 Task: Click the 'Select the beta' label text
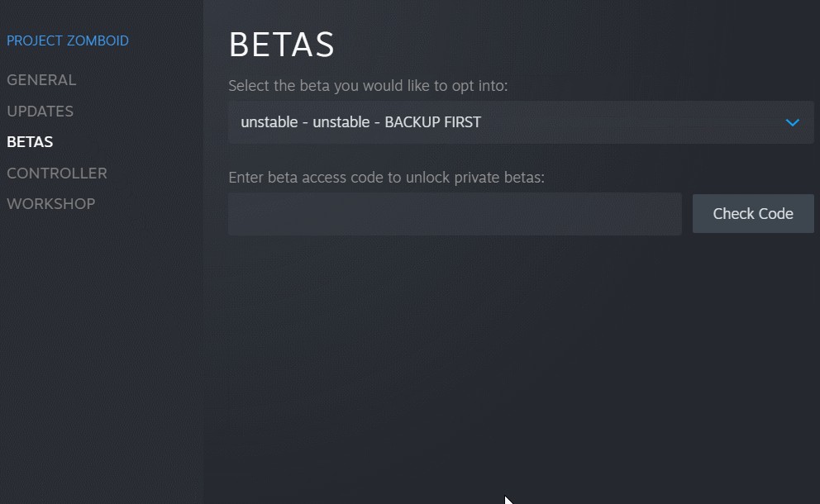[x=368, y=86]
